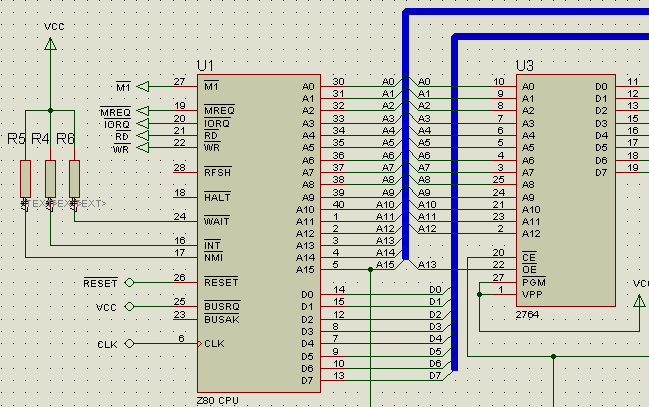
Task: Select the 2764 EPROM component U3 body
Action: (566, 190)
